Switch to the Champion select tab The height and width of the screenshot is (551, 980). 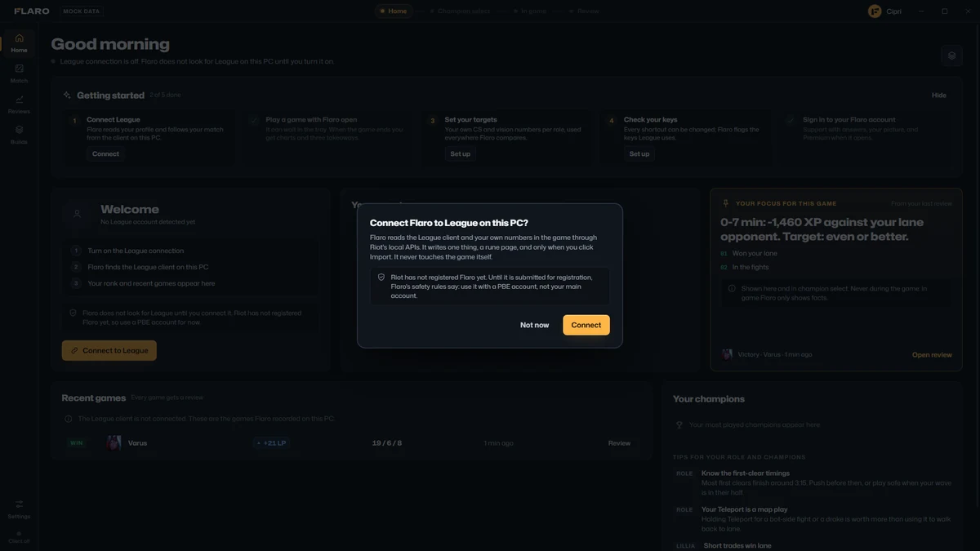tap(459, 11)
